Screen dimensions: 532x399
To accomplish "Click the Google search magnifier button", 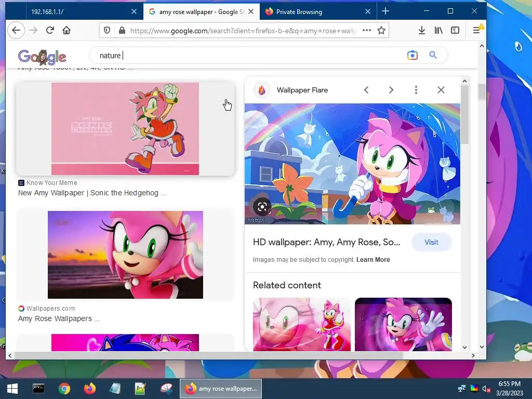I will pyautogui.click(x=433, y=55).
